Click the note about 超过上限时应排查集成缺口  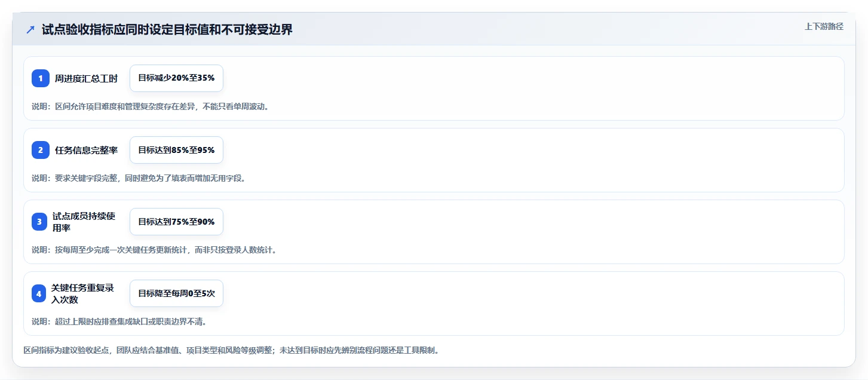119,321
